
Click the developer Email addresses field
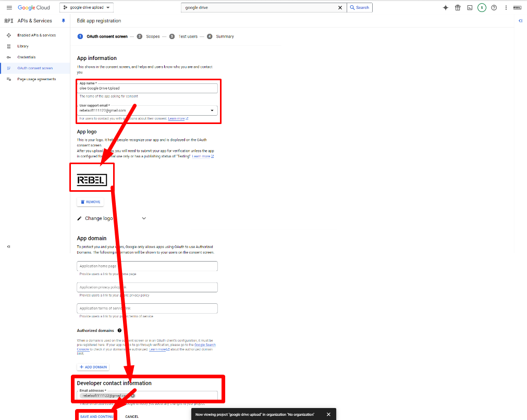147,396
